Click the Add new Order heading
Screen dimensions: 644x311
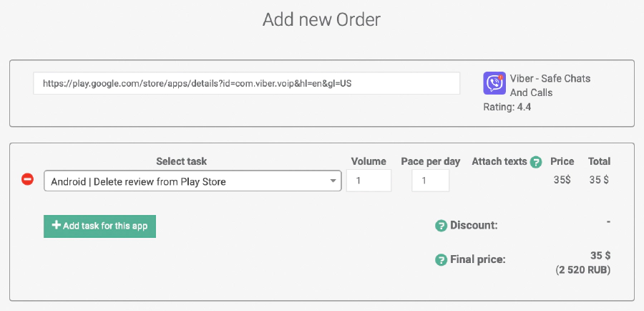(321, 19)
